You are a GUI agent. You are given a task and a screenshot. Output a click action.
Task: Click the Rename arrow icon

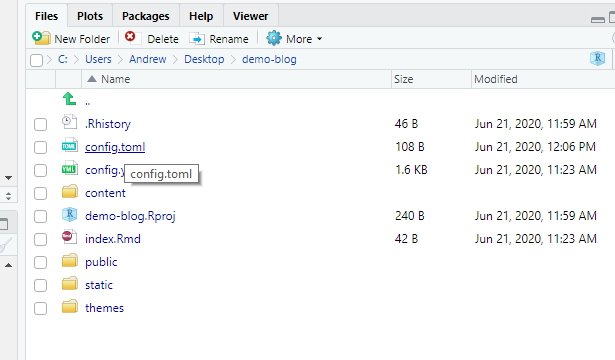pos(197,39)
